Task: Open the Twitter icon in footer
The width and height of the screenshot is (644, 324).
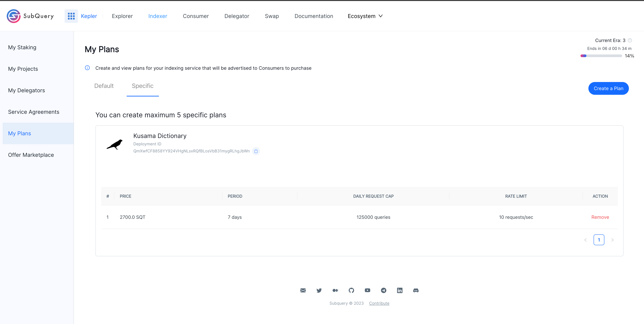Action: tap(319, 290)
